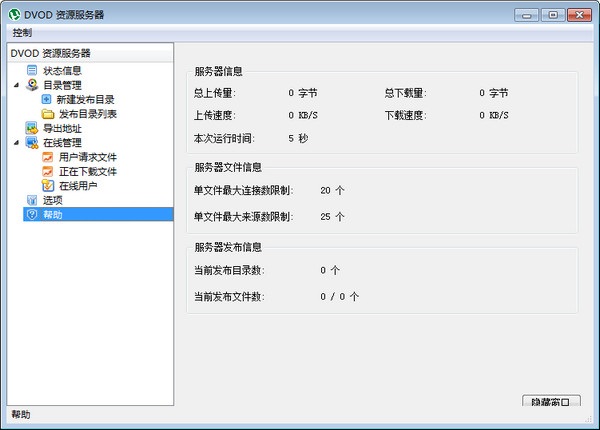Click the 新建发布目录 plus icon

tap(46, 99)
